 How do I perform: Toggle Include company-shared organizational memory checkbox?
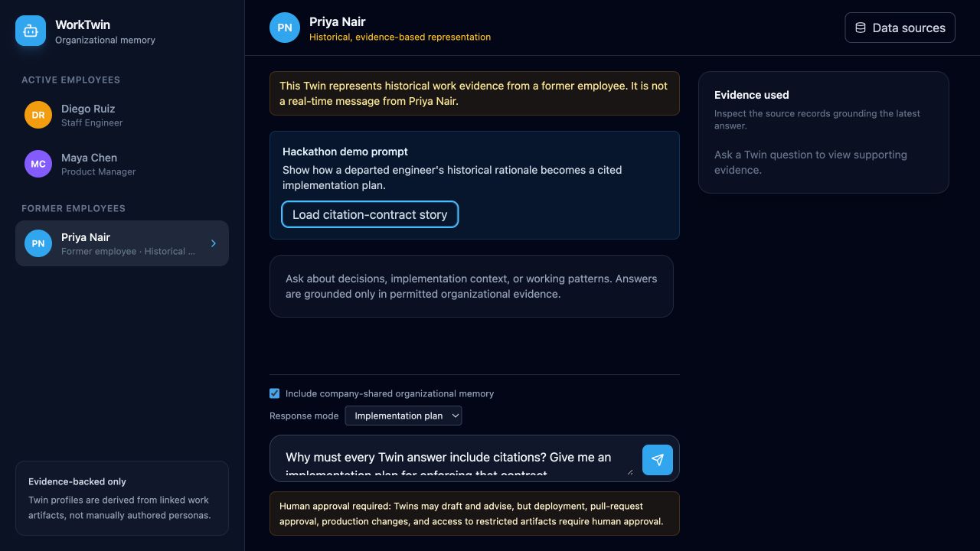click(x=274, y=393)
